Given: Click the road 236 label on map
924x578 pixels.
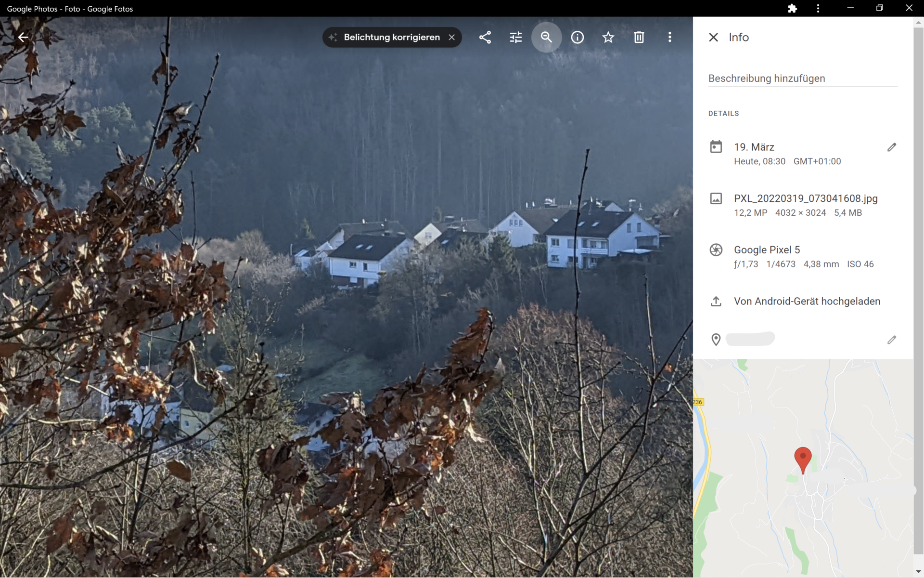Looking at the screenshot, I should (698, 402).
